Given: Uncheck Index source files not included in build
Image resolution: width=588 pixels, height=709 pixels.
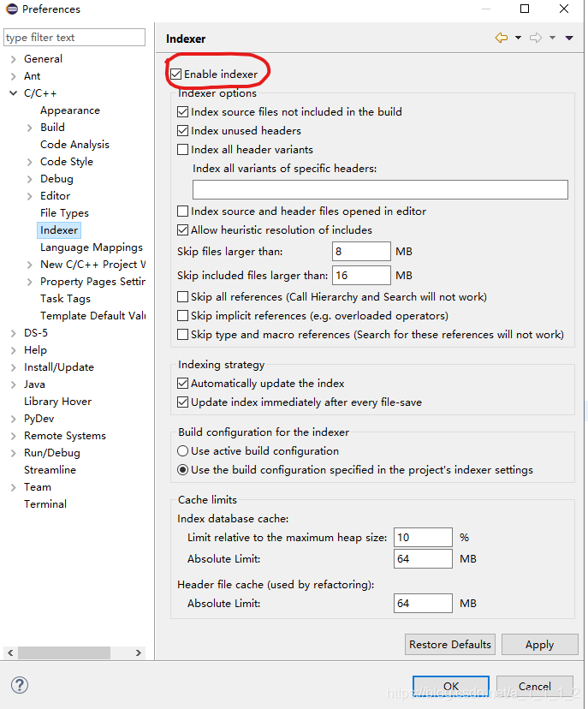Looking at the screenshot, I should pyautogui.click(x=182, y=111).
